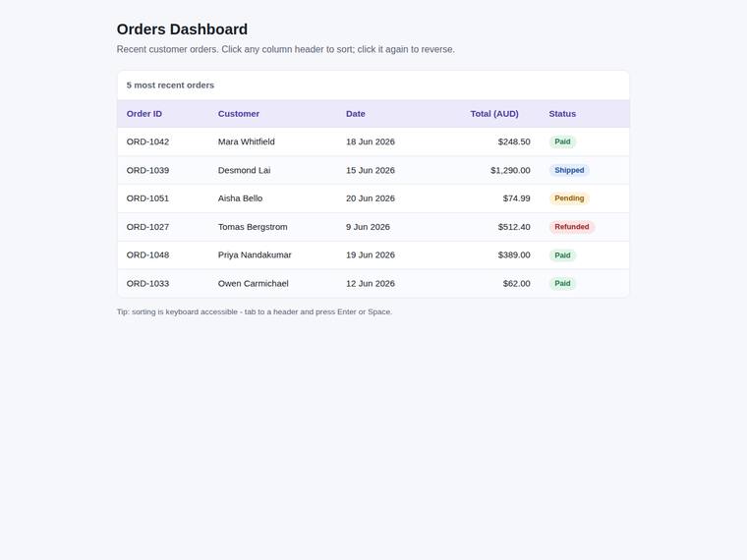Image resolution: width=747 pixels, height=560 pixels.
Task: Click the $248.50 total
Action: coord(514,141)
